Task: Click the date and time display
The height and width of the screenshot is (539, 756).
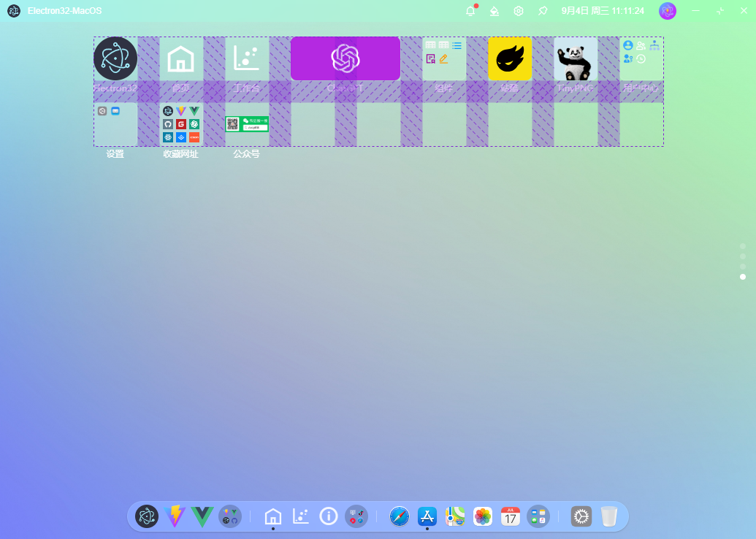Action: click(603, 11)
